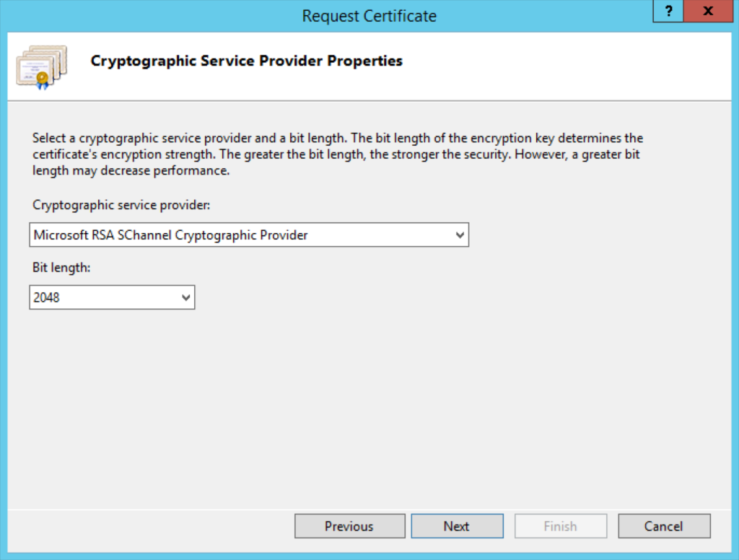Click the Next button

tap(457, 525)
